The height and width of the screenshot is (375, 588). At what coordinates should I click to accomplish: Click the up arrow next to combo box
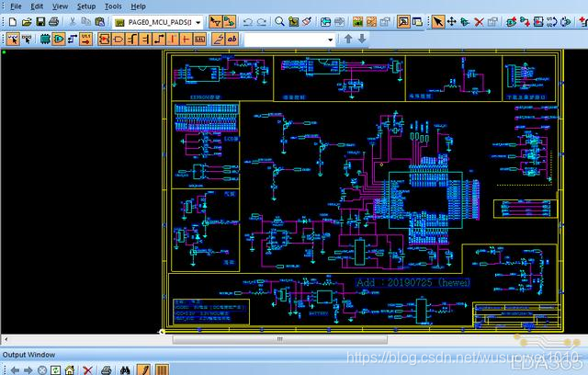348,39
